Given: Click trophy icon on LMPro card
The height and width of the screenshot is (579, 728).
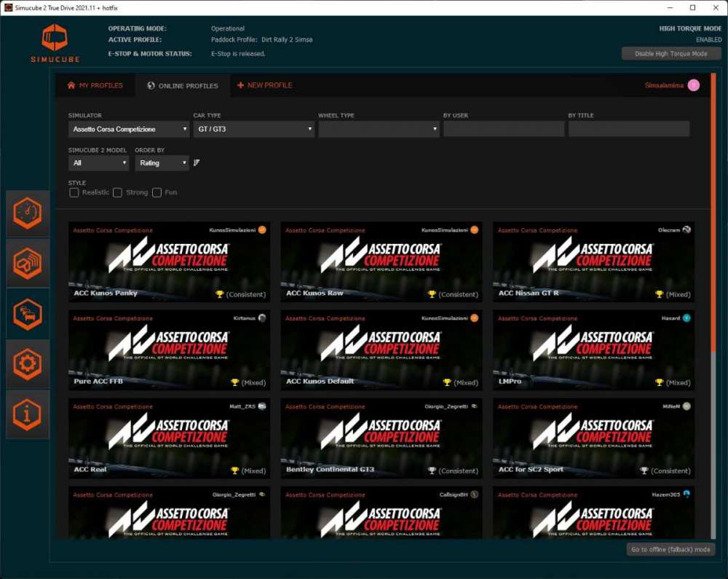Looking at the screenshot, I should coord(660,382).
